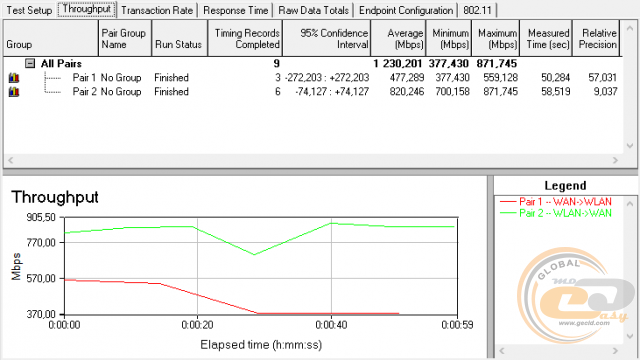Click the Pair 2 Finished status cell
The height and width of the screenshot is (360, 640).
[x=171, y=92]
